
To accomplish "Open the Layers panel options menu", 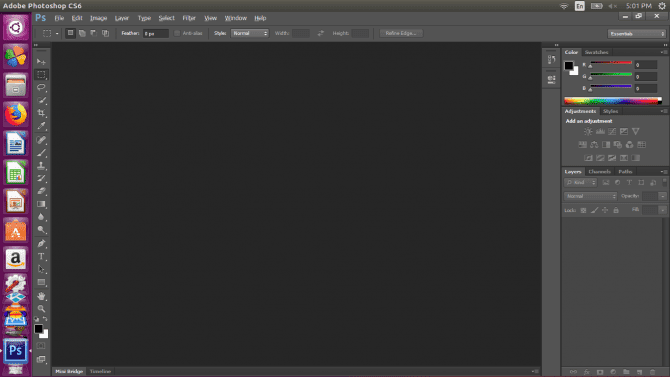I will [664, 171].
